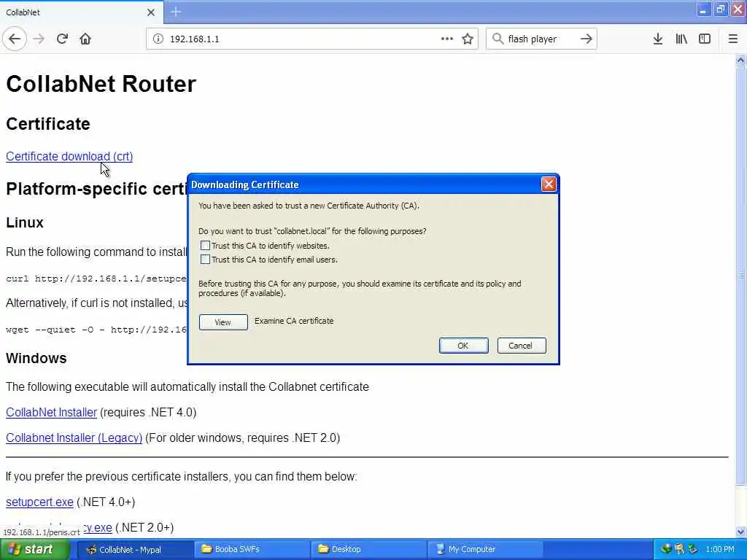Click the vertical scrollbar thumb
The width and height of the screenshot is (747, 560).
740,276
